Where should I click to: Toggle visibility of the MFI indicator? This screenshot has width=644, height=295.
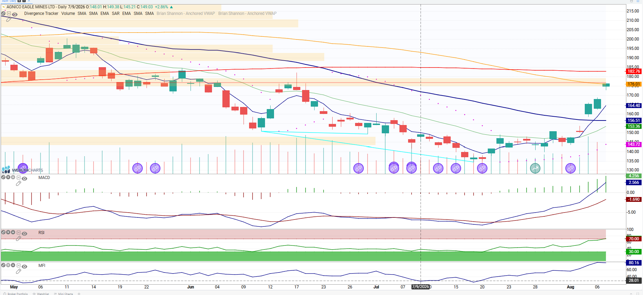[25, 266]
